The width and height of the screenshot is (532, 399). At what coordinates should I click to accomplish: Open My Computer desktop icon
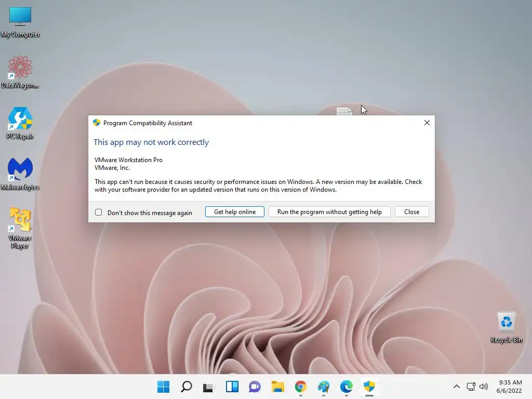coord(20,21)
